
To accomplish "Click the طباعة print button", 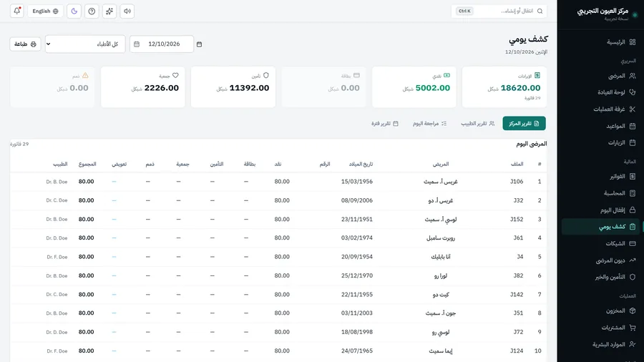I will point(25,44).
